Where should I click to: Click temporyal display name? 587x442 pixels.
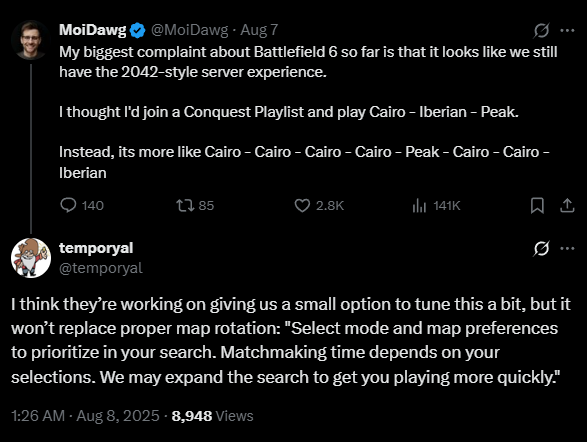click(x=96, y=248)
